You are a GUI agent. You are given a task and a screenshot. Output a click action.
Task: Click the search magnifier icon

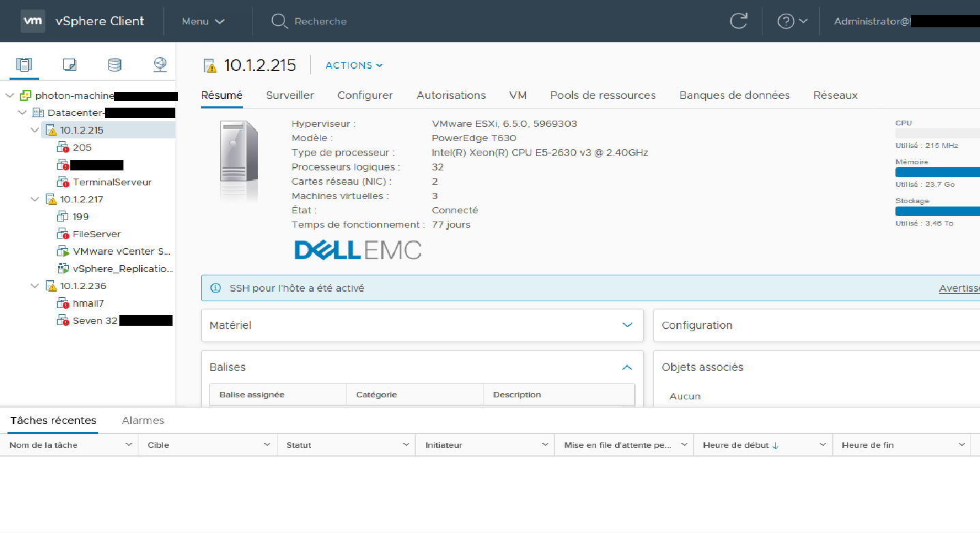tap(279, 21)
